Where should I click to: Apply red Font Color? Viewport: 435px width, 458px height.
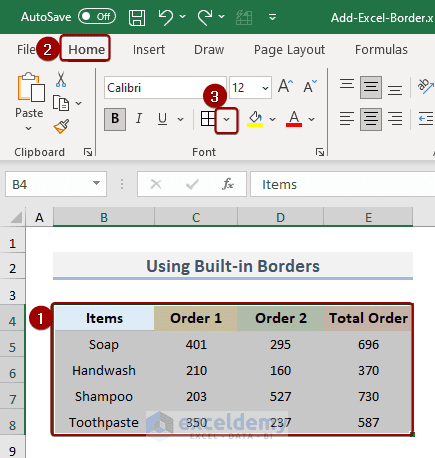(x=294, y=119)
